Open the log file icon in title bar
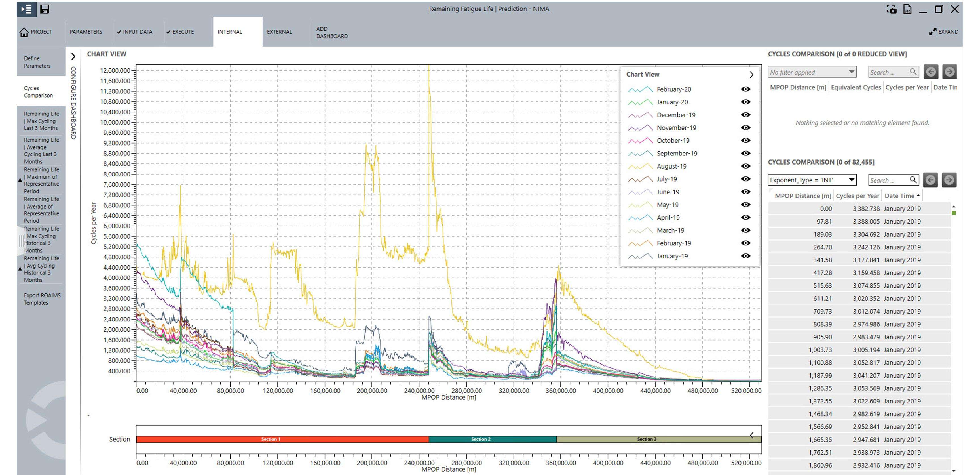The image size is (980, 475). [x=907, y=9]
